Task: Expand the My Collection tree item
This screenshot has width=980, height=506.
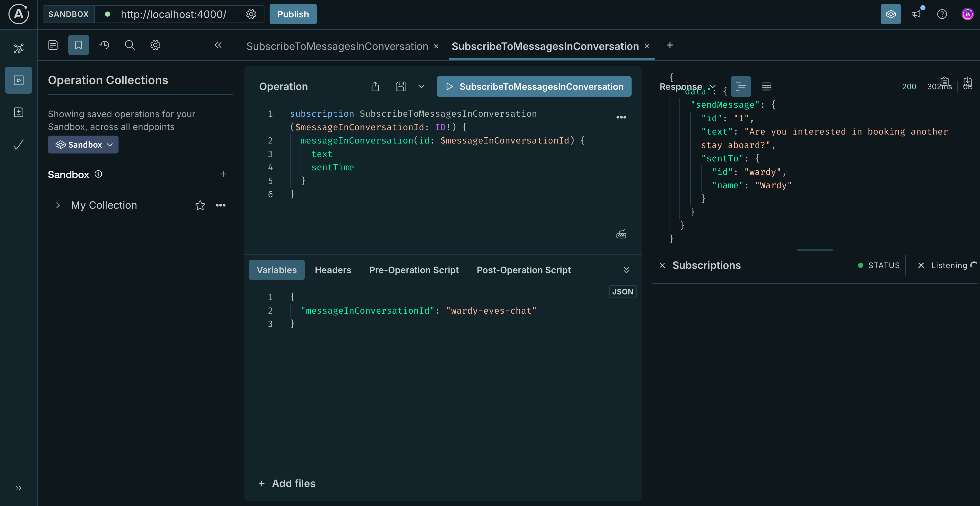Action: (58, 205)
